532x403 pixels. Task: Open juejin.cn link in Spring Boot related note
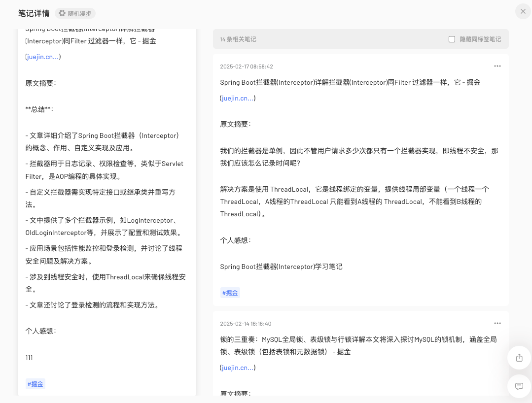pyautogui.click(x=238, y=98)
